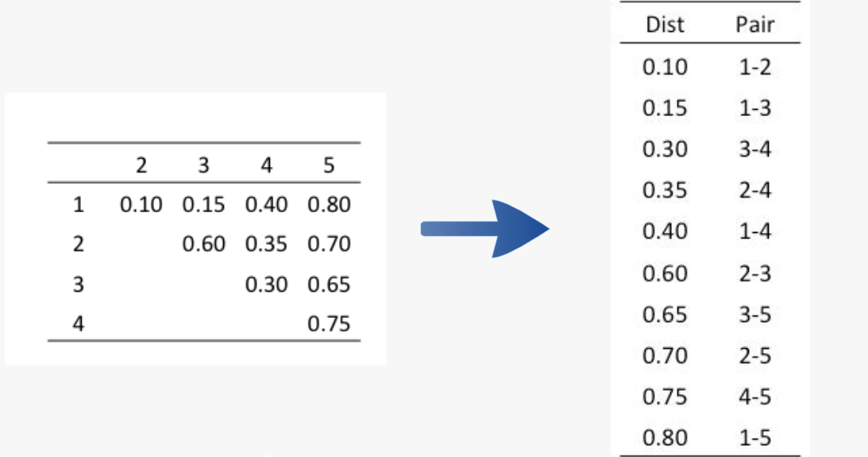Click the 0.10 cell in matrix row 1

141,204
